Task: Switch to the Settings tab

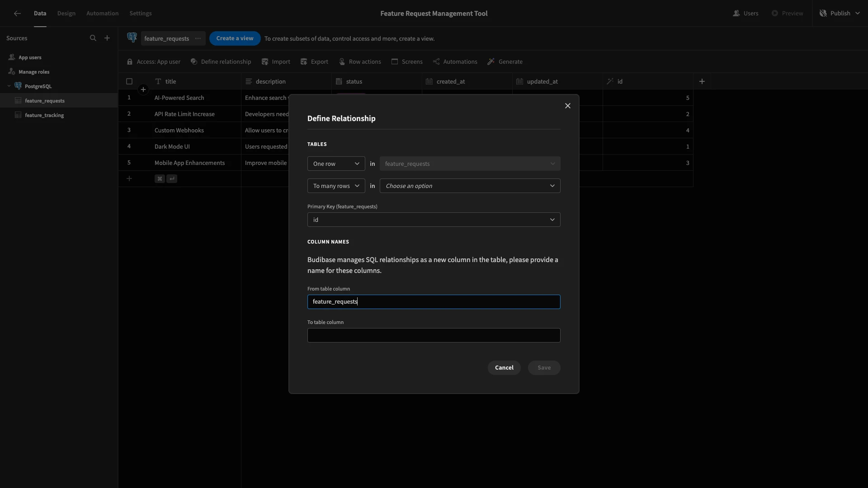Action: [x=141, y=14]
